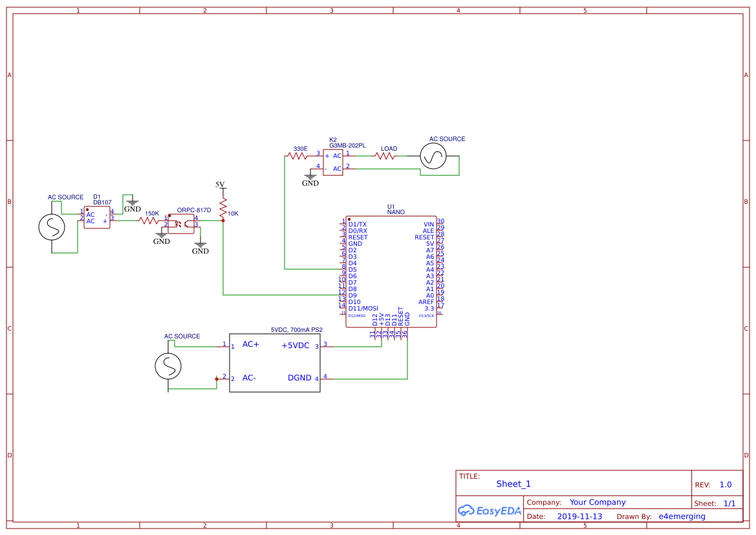Select the DB107 bridge rectifier symbol D1
756x535 pixels.
pos(97,218)
